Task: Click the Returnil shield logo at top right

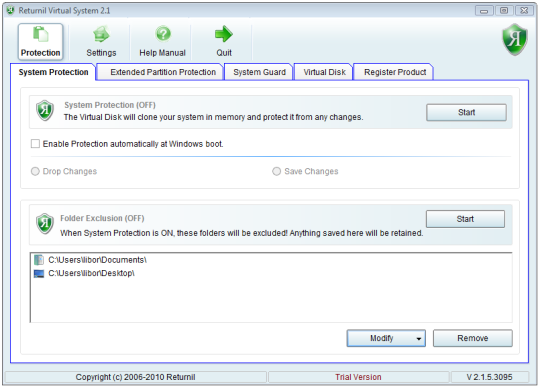Action: pyautogui.click(x=515, y=39)
